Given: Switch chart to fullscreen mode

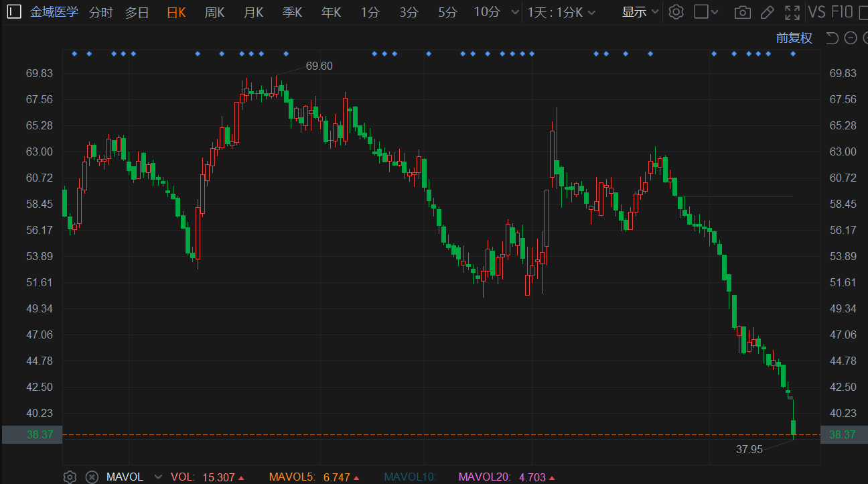Looking at the screenshot, I should pyautogui.click(x=792, y=12).
